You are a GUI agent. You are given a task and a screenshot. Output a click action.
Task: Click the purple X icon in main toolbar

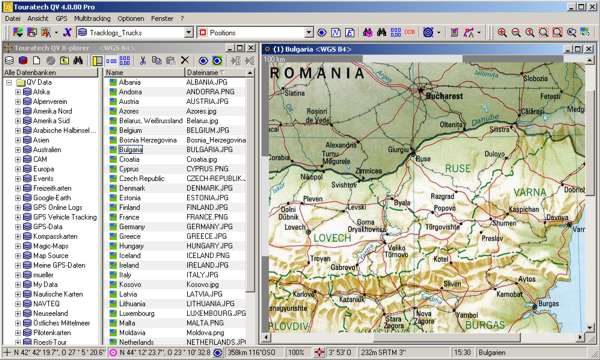67,33
